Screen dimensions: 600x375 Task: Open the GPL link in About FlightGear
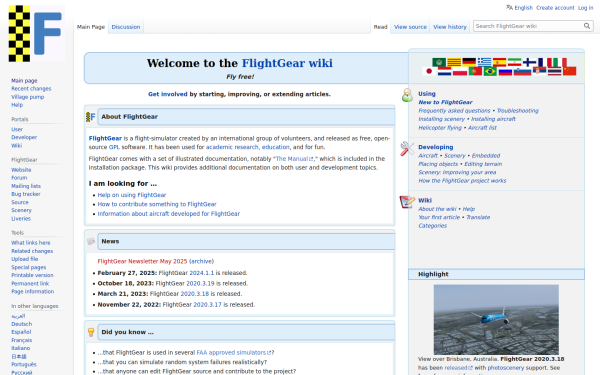coord(114,147)
